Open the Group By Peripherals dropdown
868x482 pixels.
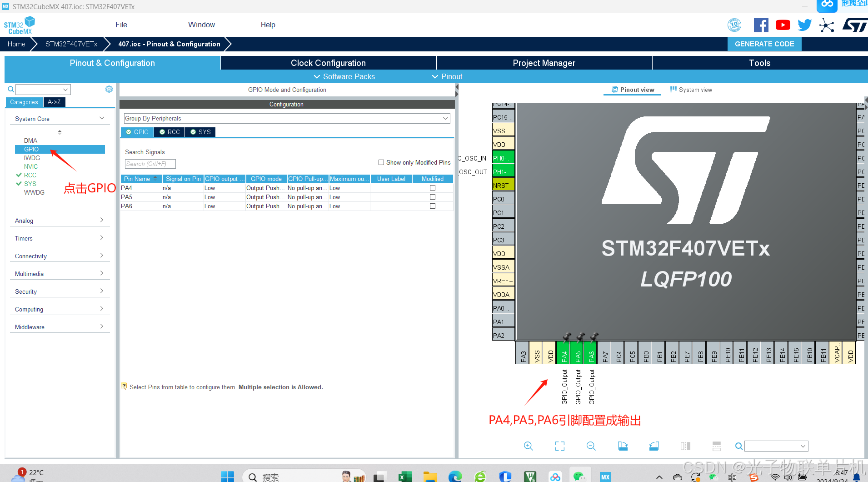point(287,118)
